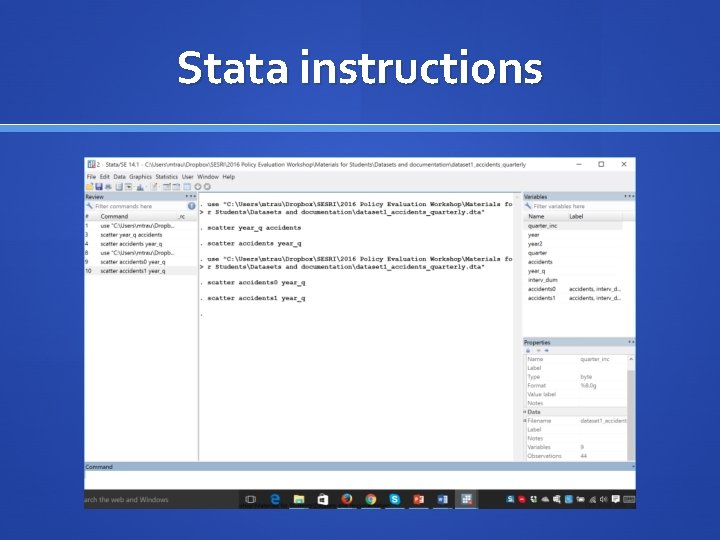Click the Search the web and Windows box
The image size is (720, 540).
pos(161,499)
